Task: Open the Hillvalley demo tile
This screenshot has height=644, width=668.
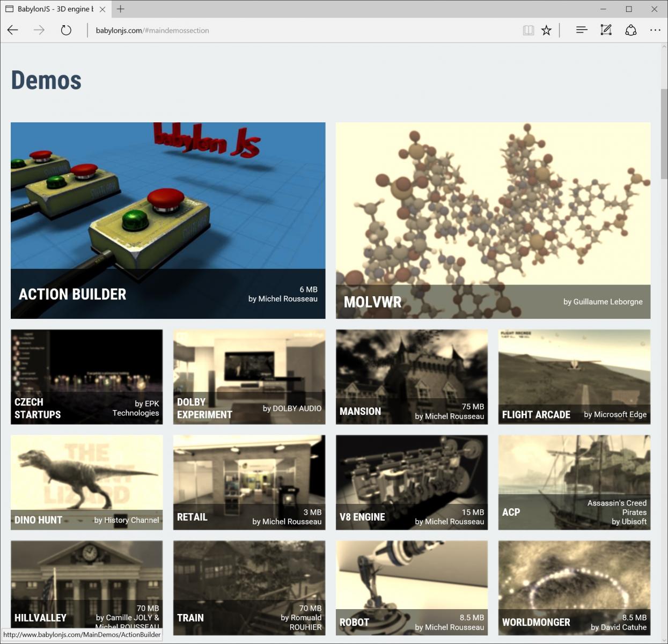Action: pos(86,588)
